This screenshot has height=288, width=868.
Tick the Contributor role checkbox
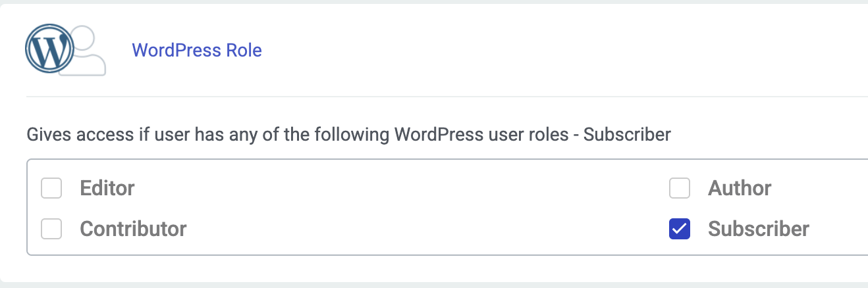point(51,229)
